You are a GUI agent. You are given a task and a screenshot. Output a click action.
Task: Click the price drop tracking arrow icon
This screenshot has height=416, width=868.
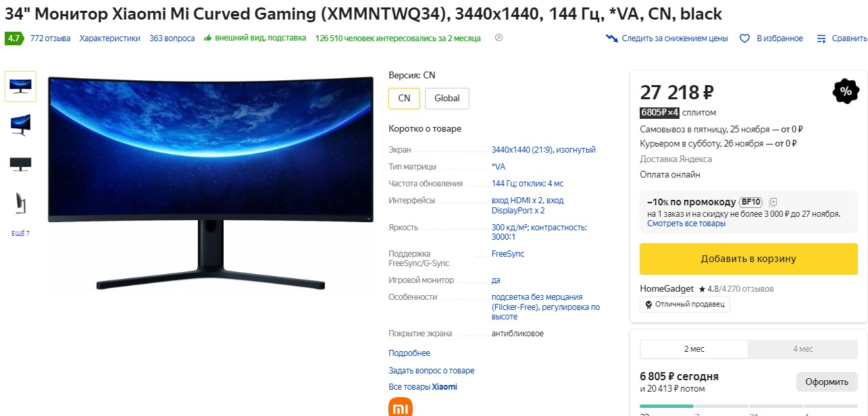point(612,38)
